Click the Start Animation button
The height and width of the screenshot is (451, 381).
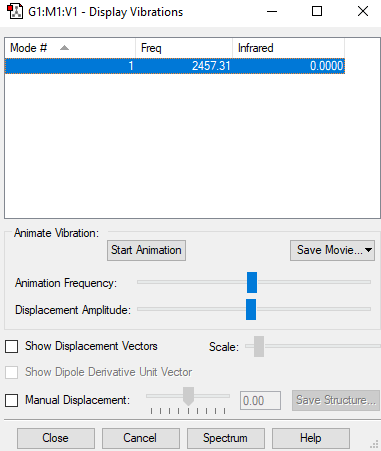[146, 250]
